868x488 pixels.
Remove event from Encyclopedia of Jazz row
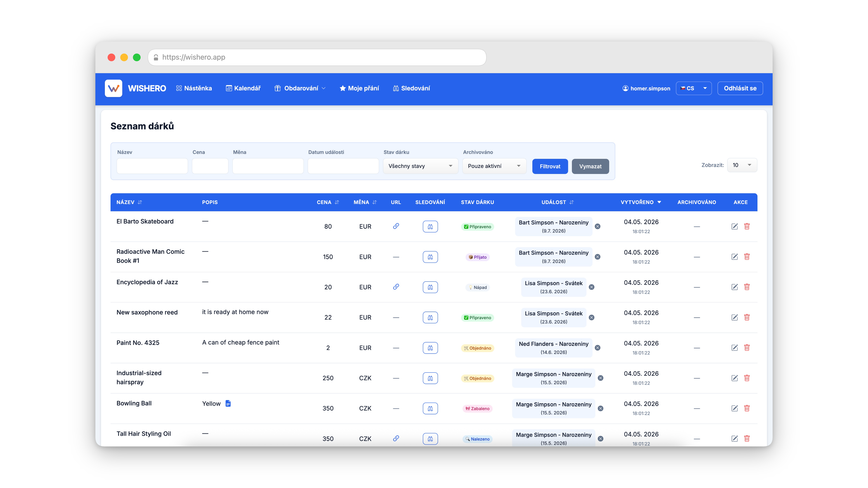(591, 287)
